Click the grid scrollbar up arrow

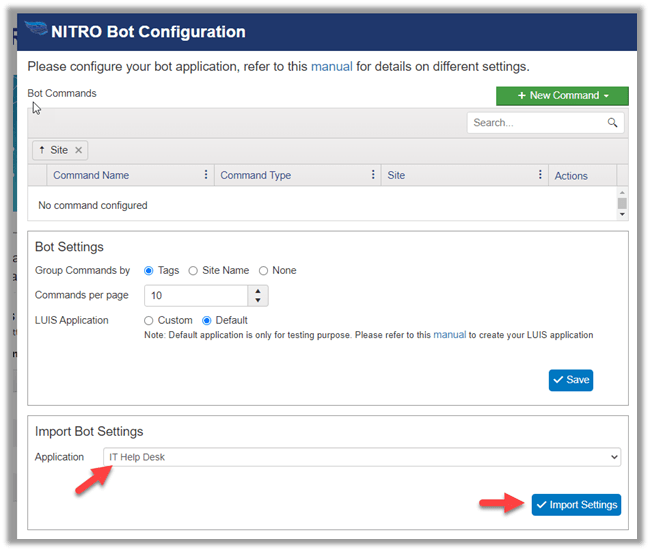point(622,192)
